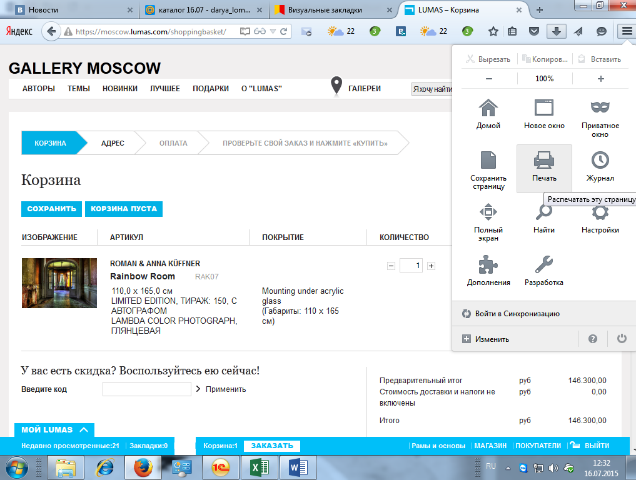Image resolution: width=636 pixels, height=480 pixels.
Task: Open Excel from the taskbar
Action: point(259,468)
